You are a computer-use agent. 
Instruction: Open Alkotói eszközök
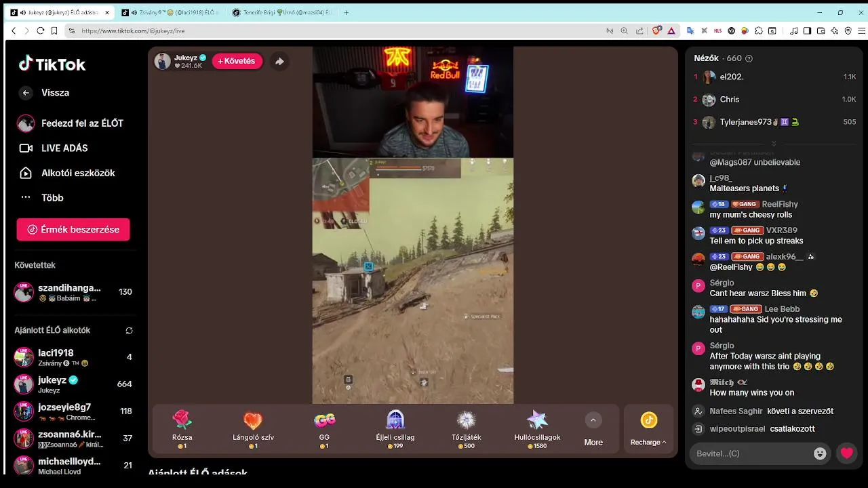point(66,173)
